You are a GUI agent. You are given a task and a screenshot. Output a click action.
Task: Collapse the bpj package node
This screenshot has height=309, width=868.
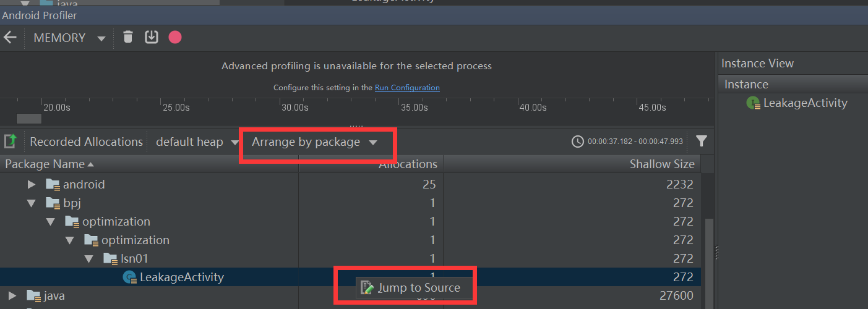pos(32,203)
